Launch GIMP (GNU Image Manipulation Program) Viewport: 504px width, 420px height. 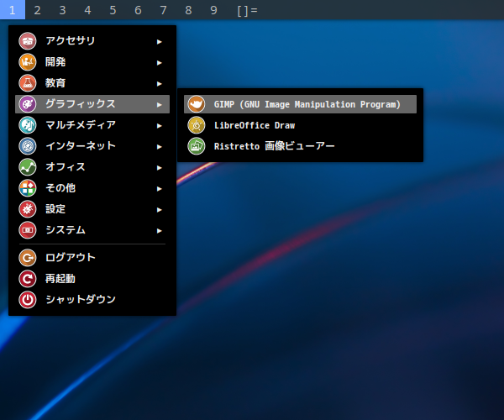point(300,104)
